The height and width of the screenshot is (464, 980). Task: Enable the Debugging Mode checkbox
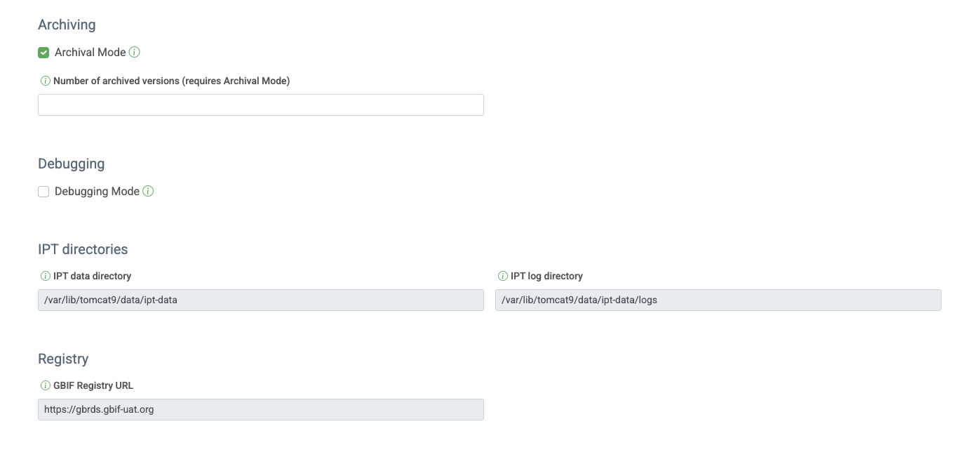pyautogui.click(x=43, y=192)
